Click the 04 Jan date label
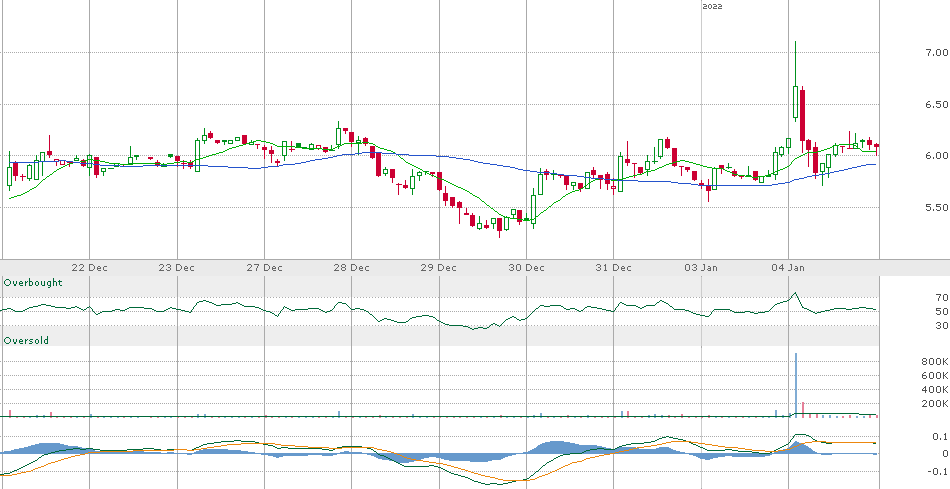The image size is (950, 489). [x=789, y=267]
